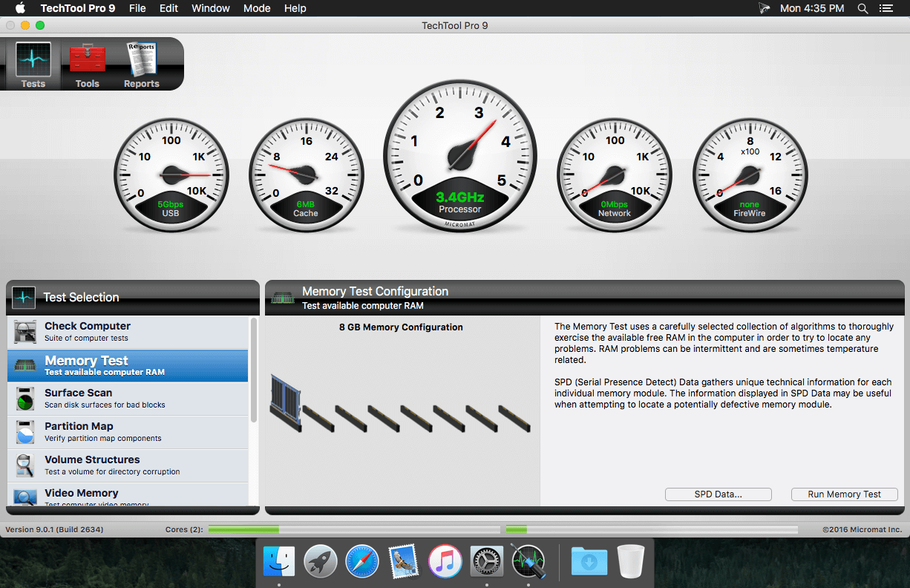The image size is (910, 588).
Task: Open the Tools toolbox icon
Action: click(x=88, y=59)
